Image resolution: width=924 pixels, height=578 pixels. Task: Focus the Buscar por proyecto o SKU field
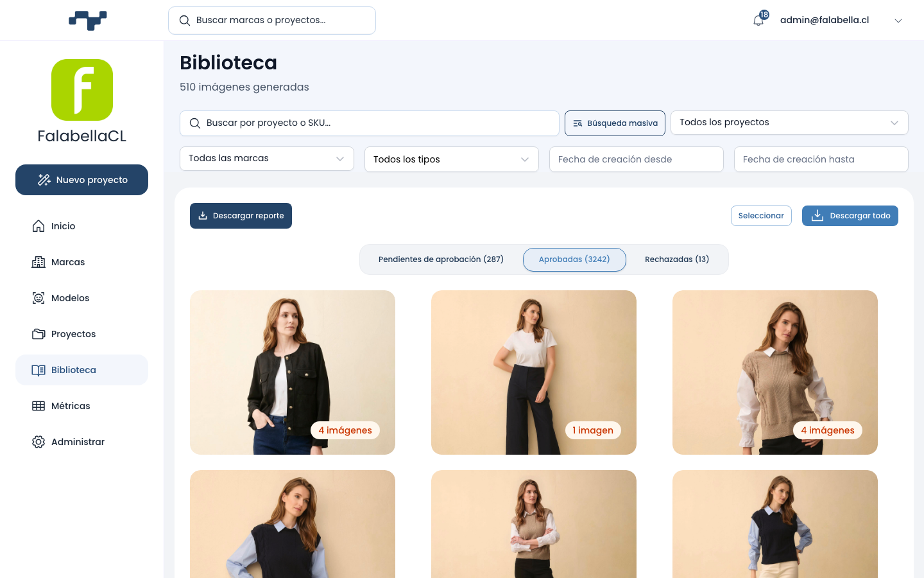pos(370,123)
